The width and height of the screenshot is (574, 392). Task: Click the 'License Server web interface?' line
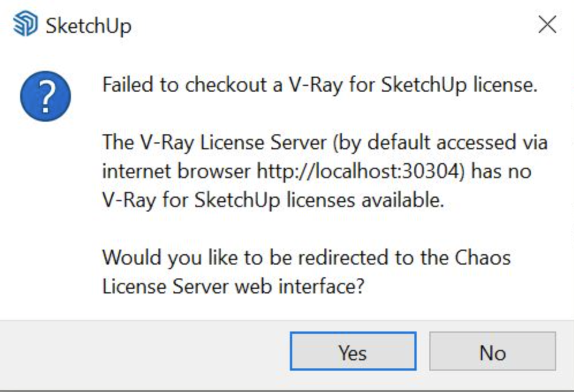(x=233, y=287)
